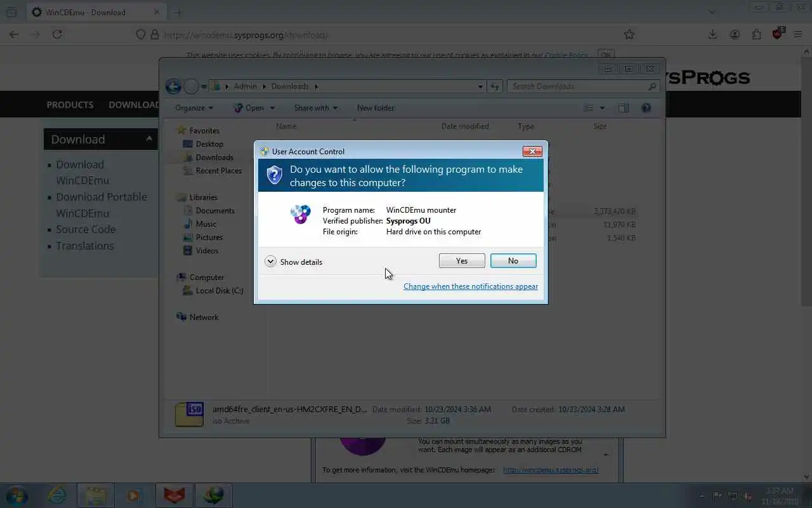Image resolution: width=812 pixels, height=508 pixels.
Task: Close the User Account Control dialog
Action: (532, 151)
